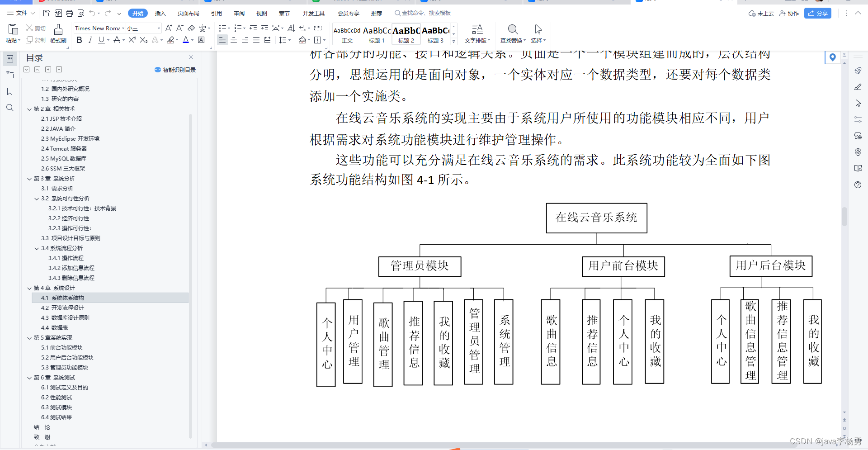This screenshot has width=868, height=450.
Task: Click the character border icon
Action: point(202,40)
